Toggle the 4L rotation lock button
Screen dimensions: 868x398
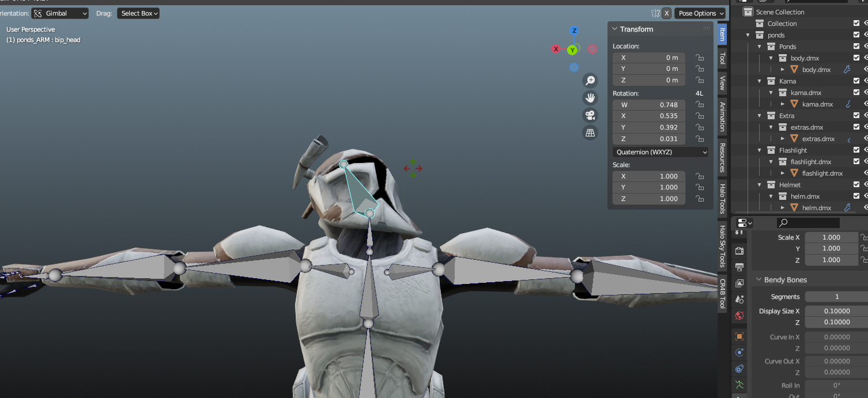click(699, 93)
